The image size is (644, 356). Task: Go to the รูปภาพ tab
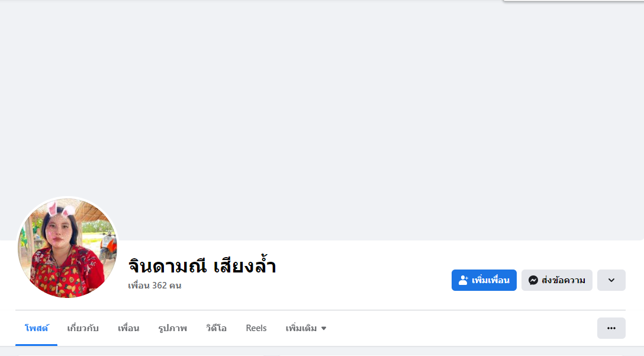click(x=172, y=328)
